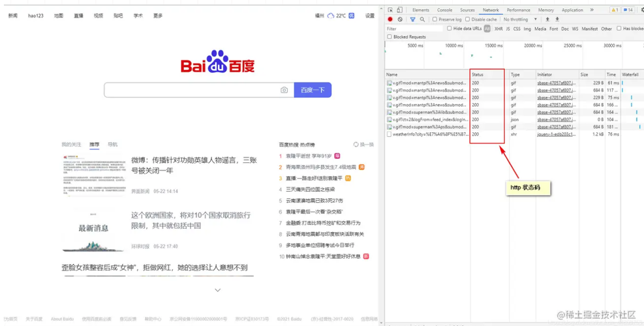Select the 我的关注 feed tab
Image resolution: width=644 pixels, height=326 pixels.
point(72,145)
